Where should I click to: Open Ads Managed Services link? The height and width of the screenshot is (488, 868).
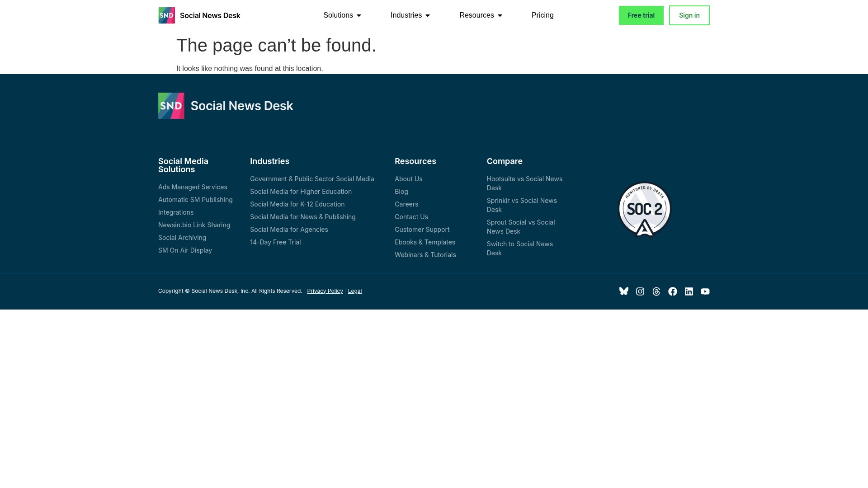193,187
